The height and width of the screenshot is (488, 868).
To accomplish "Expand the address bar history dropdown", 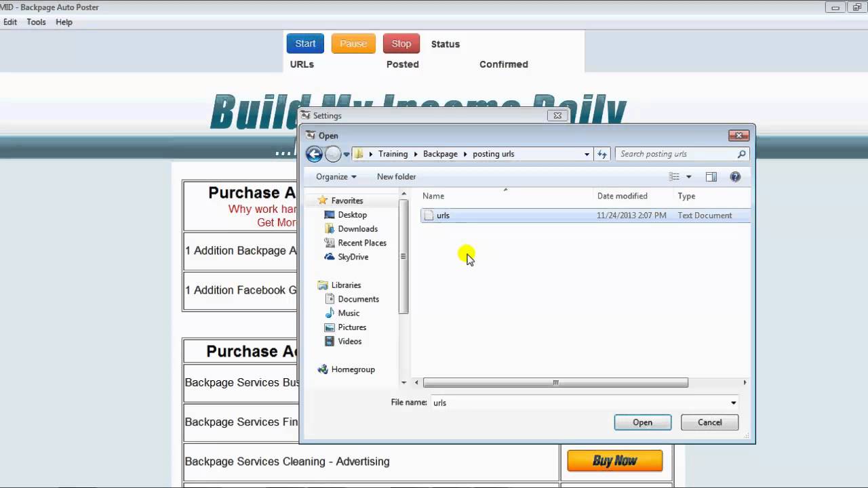I will click(587, 155).
